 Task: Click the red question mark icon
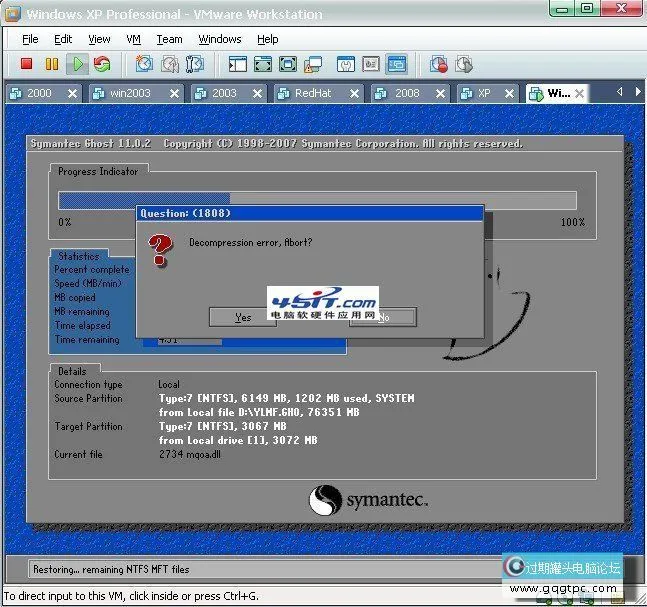[160, 250]
